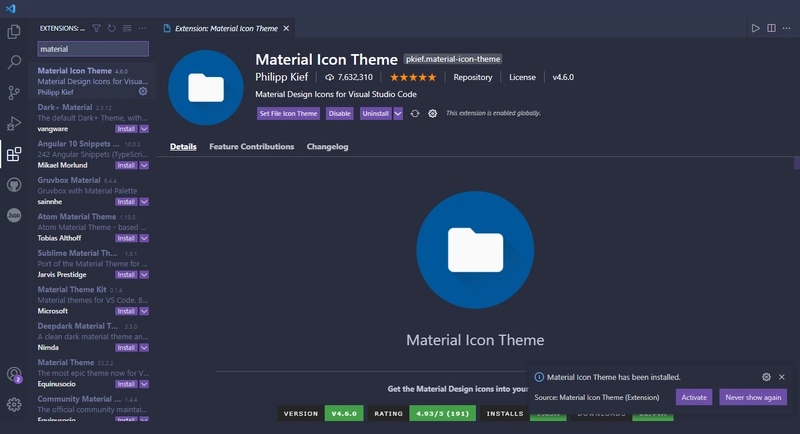The width and height of the screenshot is (800, 434).
Task: Open install dropdown for Atom Material Theme
Action: click(x=144, y=238)
